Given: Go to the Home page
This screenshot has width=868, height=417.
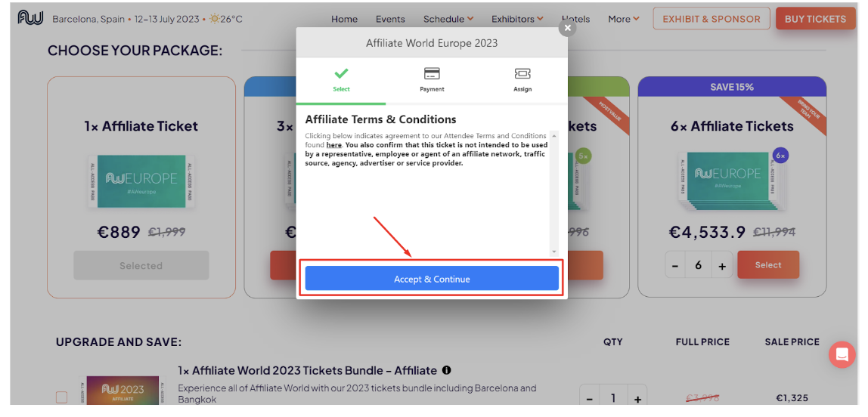Looking at the screenshot, I should click(x=344, y=19).
